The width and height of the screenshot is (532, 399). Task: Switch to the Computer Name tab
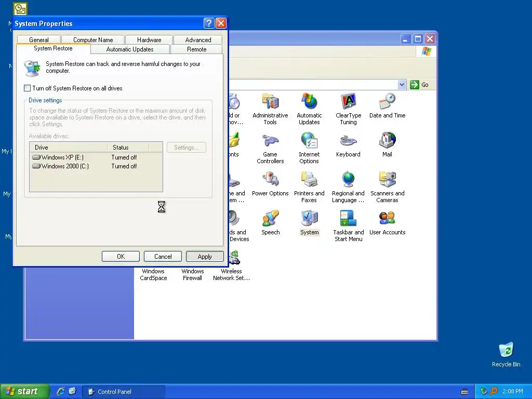(x=93, y=39)
